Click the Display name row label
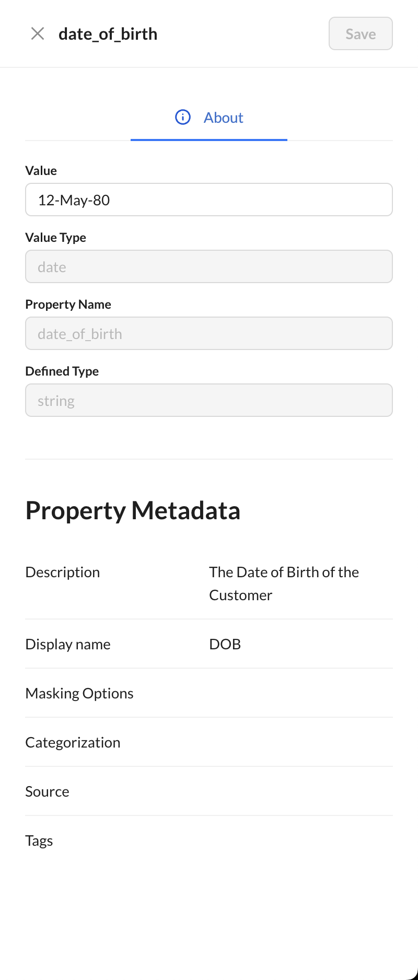 click(x=68, y=645)
